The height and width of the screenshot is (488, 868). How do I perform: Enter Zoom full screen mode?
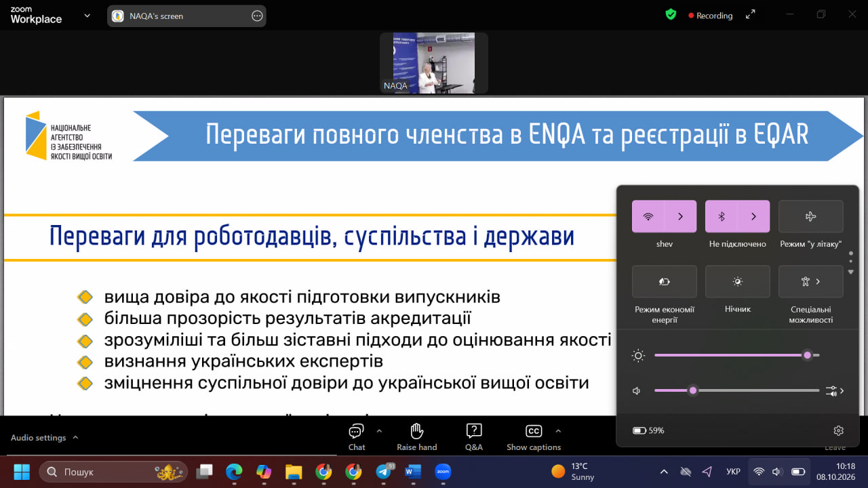(751, 14)
